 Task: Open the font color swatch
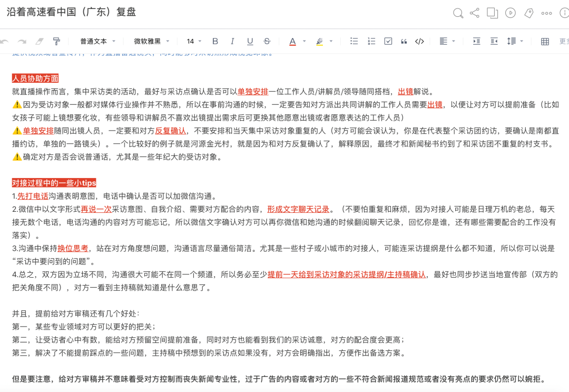pyautogui.click(x=293, y=41)
